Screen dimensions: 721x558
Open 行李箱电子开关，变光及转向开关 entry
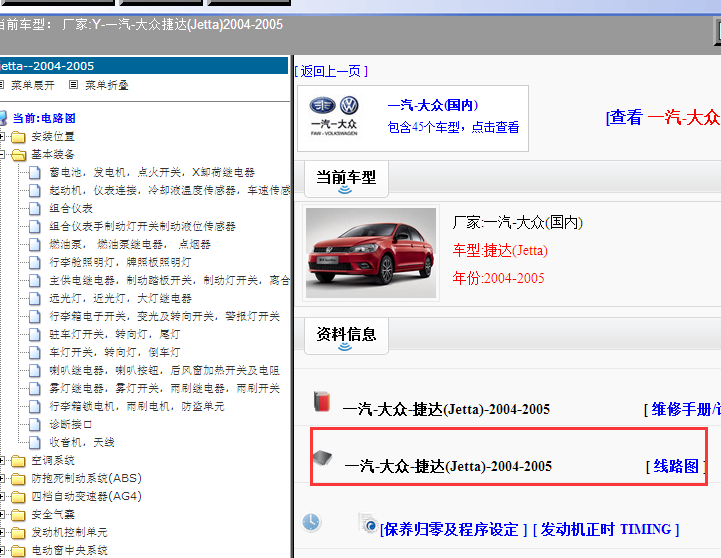pyautogui.click(x=164, y=316)
